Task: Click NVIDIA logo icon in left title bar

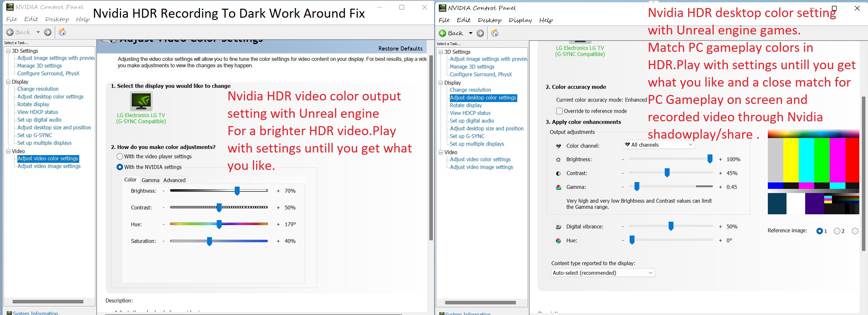Action: click(10, 7)
